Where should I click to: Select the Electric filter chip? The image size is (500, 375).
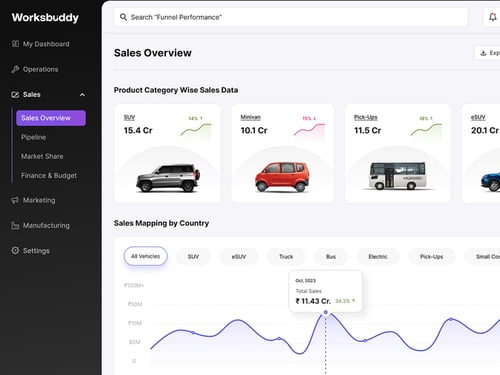[378, 257]
